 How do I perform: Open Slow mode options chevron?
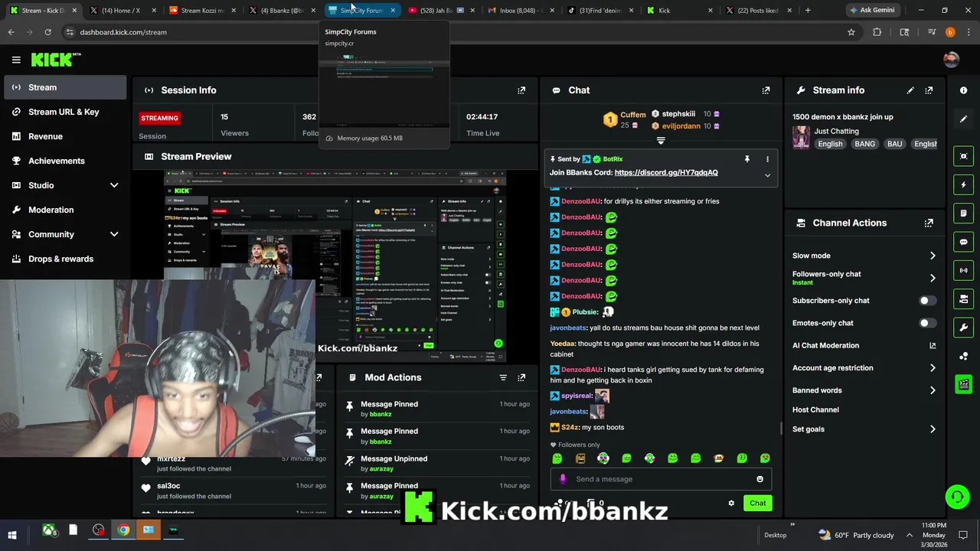(933, 256)
